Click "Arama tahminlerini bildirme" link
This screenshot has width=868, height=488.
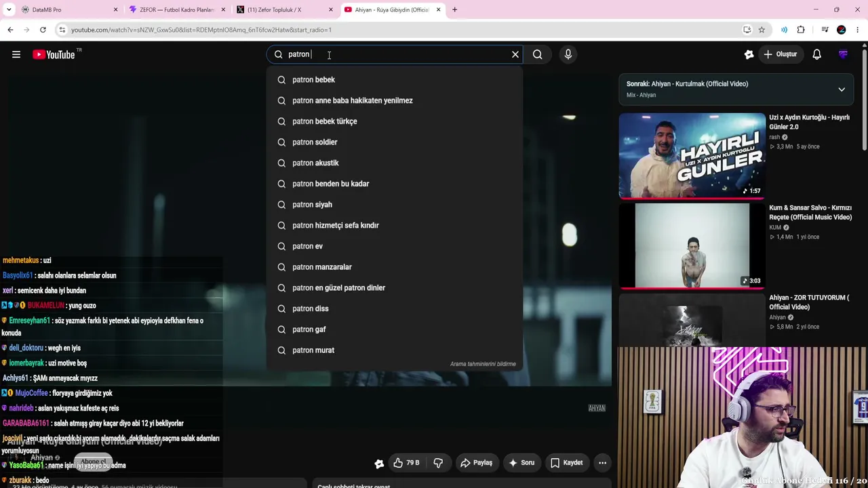483,364
